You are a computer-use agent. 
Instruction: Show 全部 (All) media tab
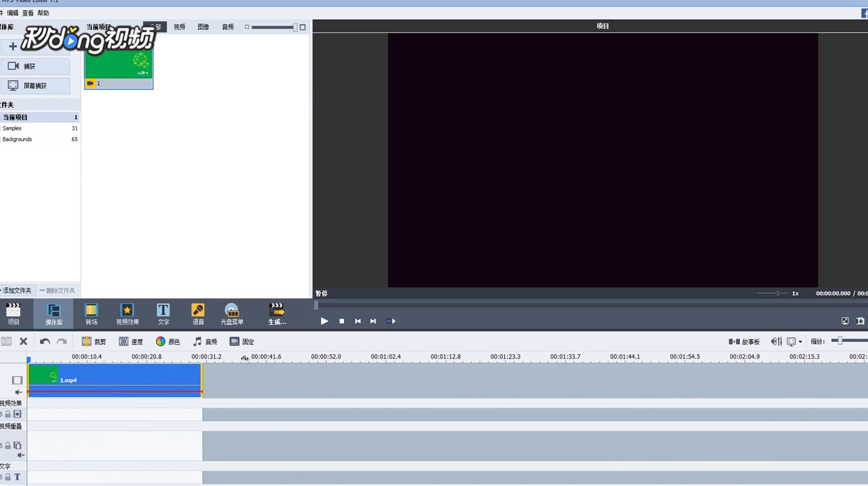[x=155, y=27]
